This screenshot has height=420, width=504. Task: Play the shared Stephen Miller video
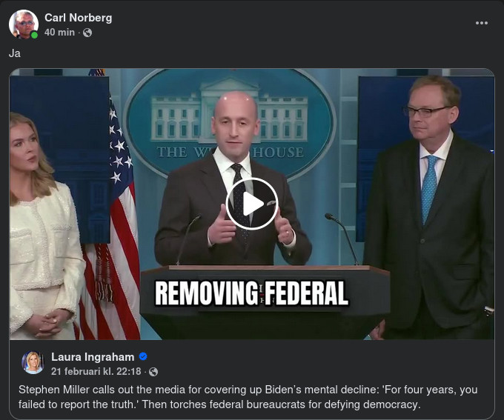point(252,204)
